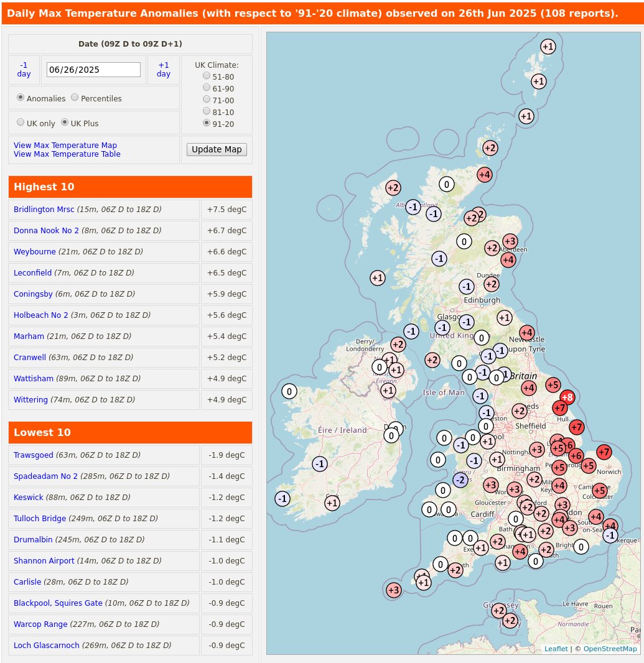The image size is (644, 663).
Task: Open Trawsgoed station link
Action: point(34,455)
